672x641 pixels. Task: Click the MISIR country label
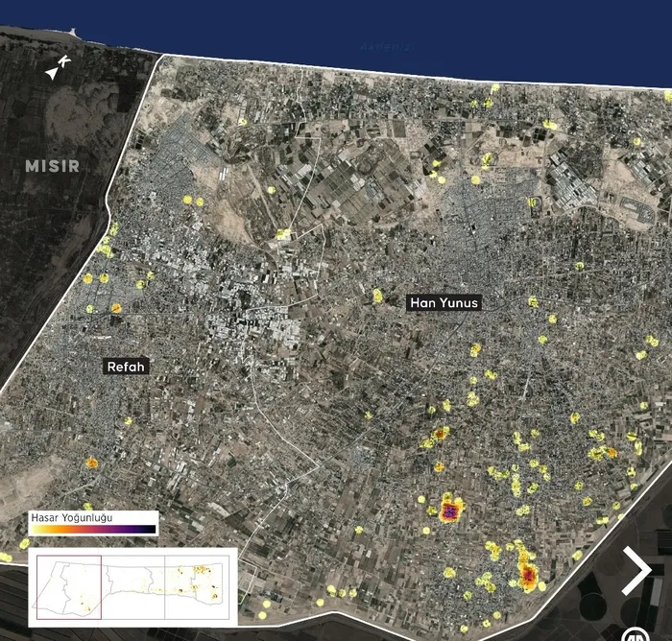[x=52, y=166]
